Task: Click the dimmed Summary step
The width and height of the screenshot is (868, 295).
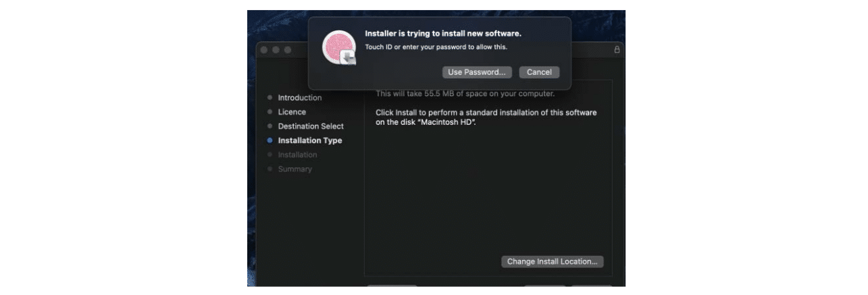Action: (295, 169)
